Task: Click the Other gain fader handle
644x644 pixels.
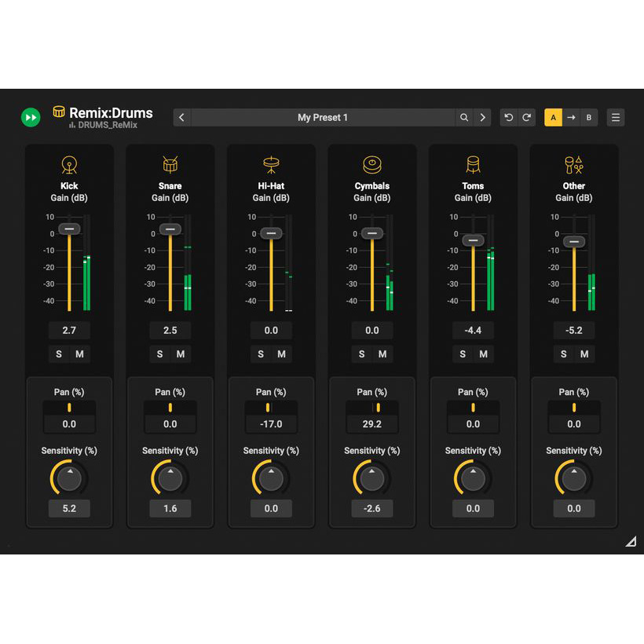Action: 574,242
